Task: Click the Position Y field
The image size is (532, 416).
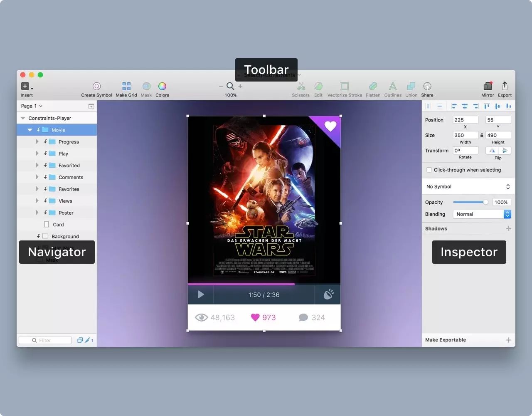Action: [498, 120]
